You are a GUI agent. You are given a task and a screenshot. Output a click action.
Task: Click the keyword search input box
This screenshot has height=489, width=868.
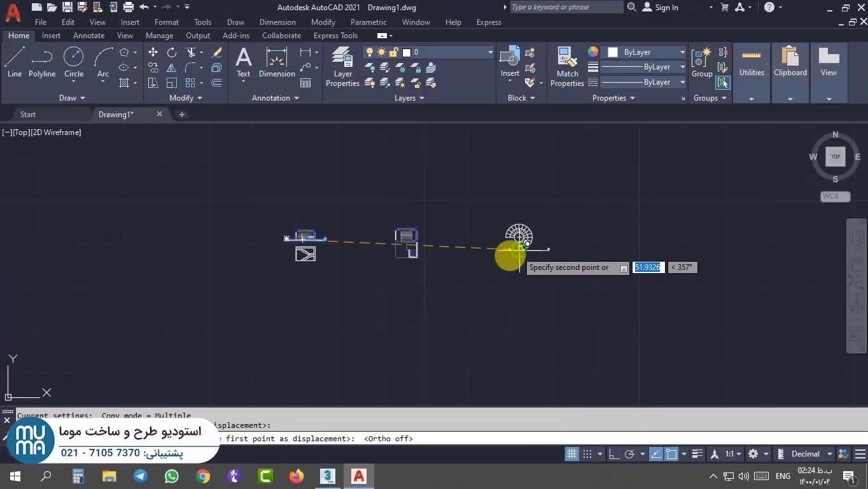tap(565, 8)
